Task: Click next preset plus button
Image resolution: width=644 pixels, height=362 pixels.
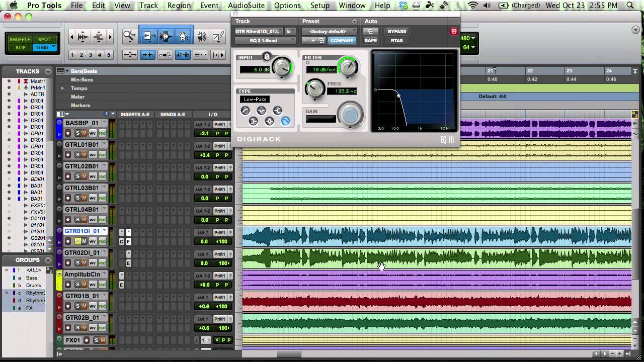Action: tap(313, 41)
